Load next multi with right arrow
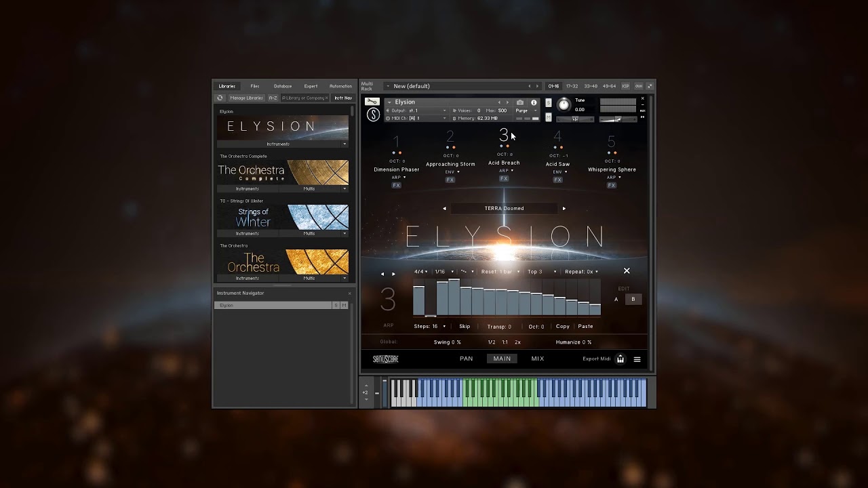This screenshot has width=868, height=488. 537,86
